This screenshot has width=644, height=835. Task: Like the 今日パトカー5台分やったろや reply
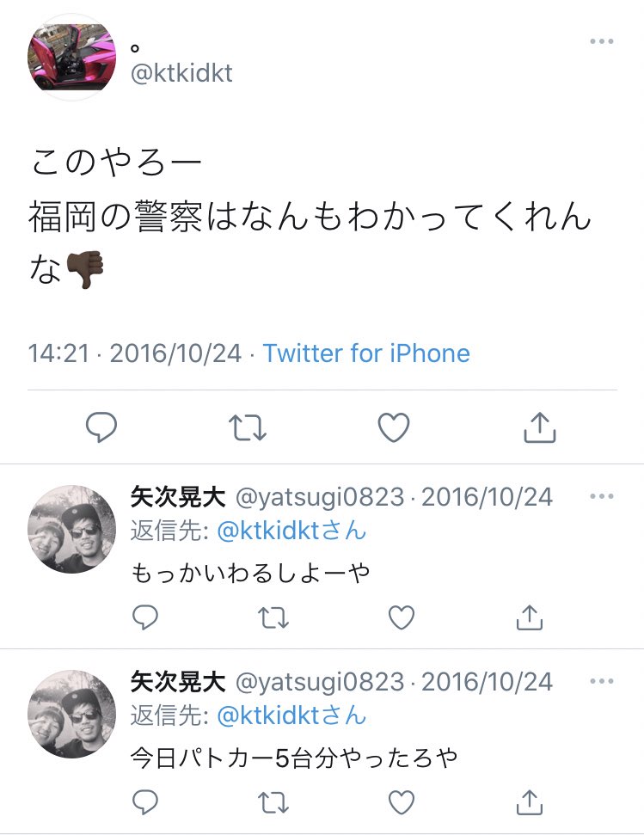click(x=402, y=802)
